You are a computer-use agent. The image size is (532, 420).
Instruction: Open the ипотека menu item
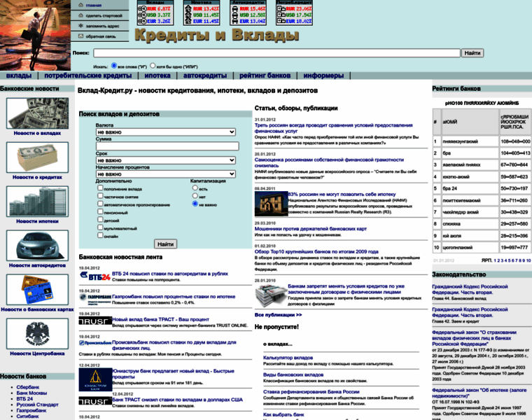[157, 76]
